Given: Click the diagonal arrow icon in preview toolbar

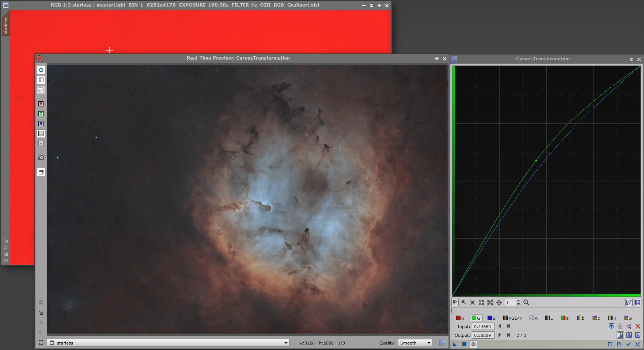Looking at the screenshot, I should point(41,313).
